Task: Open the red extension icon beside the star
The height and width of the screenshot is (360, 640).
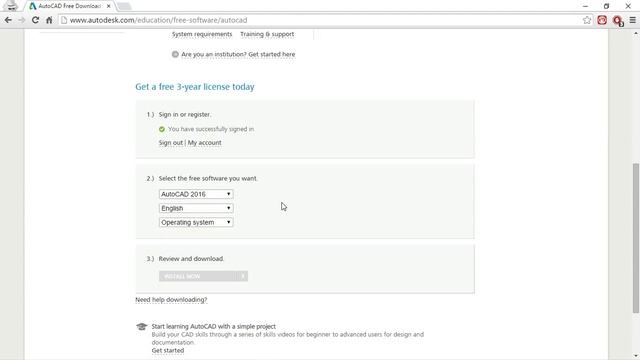Action: (x=602, y=20)
